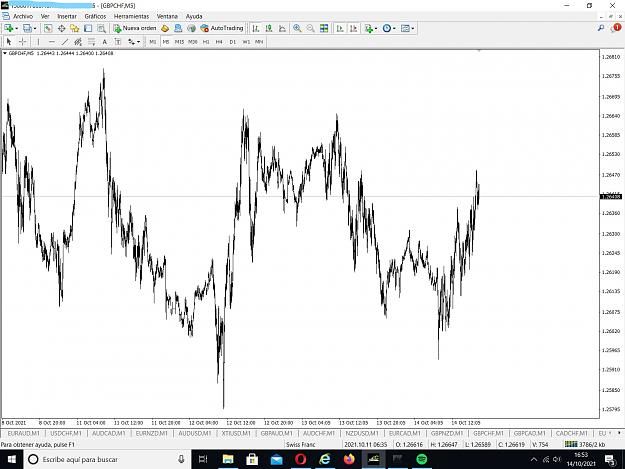Click the Arrows objects tool icon
The width and height of the screenshot is (625, 469).
click(131, 41)
